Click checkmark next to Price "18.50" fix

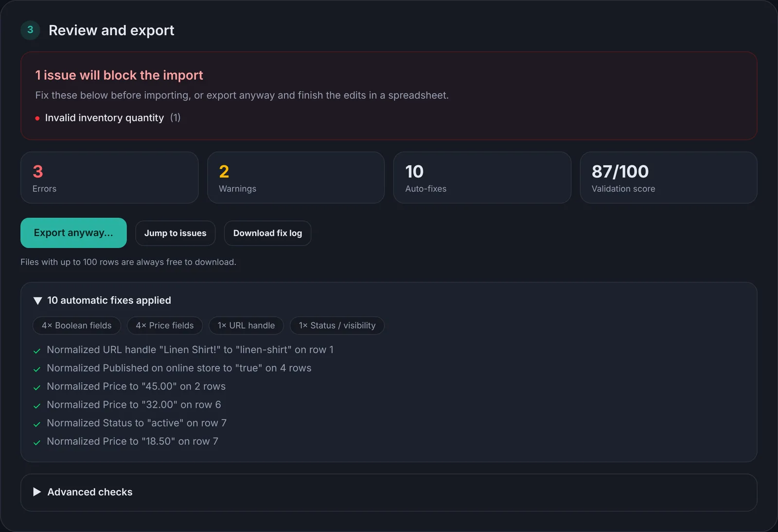click(37, 443)
